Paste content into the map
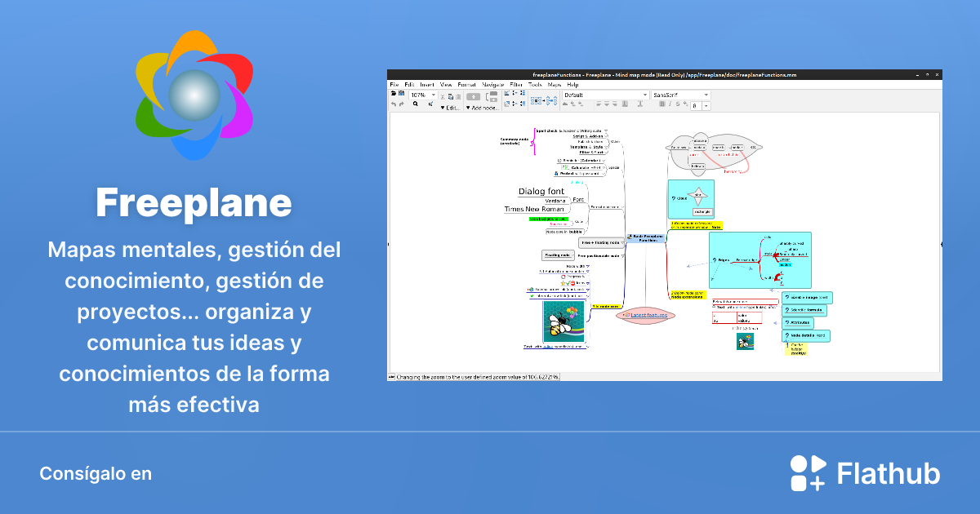The image size is (980, 514). pyautogui.click(x=457, y=95)
